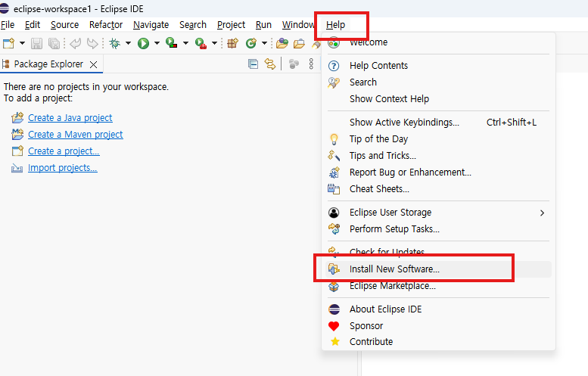The image size is (588, 376).
Task: Click Contribute with the star icon
Action: [438, 341]
